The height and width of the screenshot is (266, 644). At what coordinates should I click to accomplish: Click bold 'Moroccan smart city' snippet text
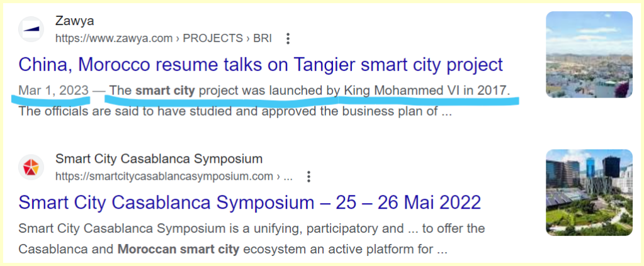[x=178, y=249]
